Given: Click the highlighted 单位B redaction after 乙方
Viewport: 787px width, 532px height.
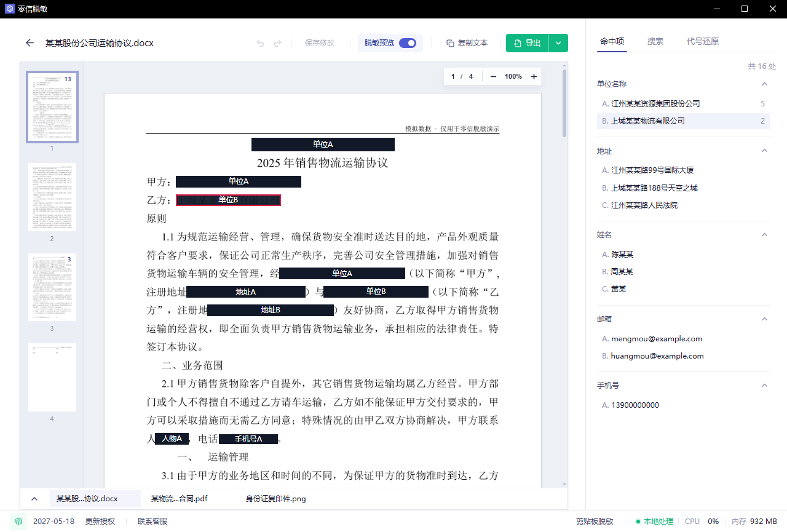Looking at the screenshot, I should click(228, 200).
